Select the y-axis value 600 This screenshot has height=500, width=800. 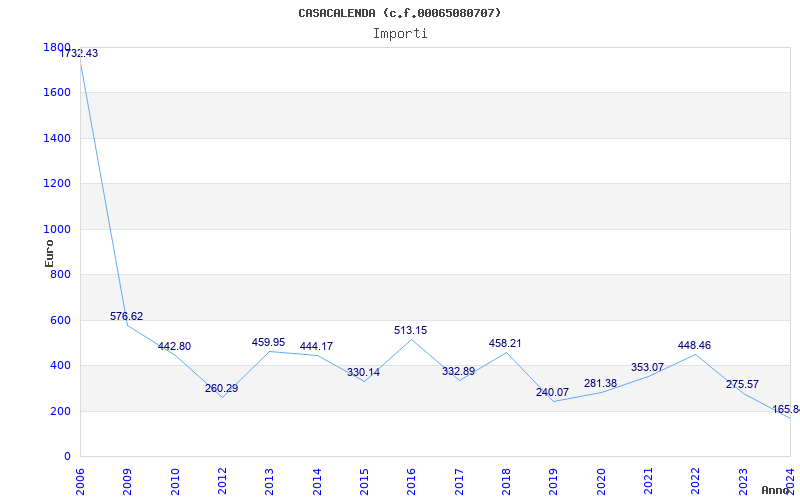(60, 320)
